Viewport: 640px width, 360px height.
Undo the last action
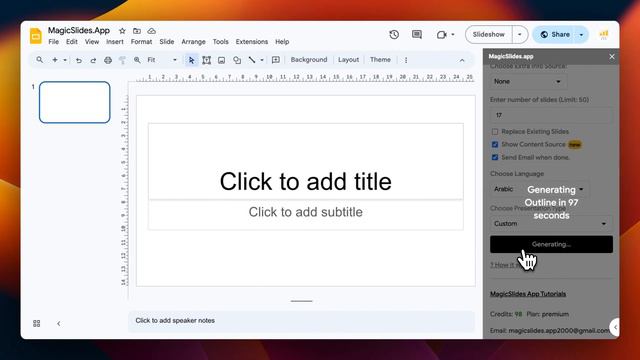tap(79, 60)
